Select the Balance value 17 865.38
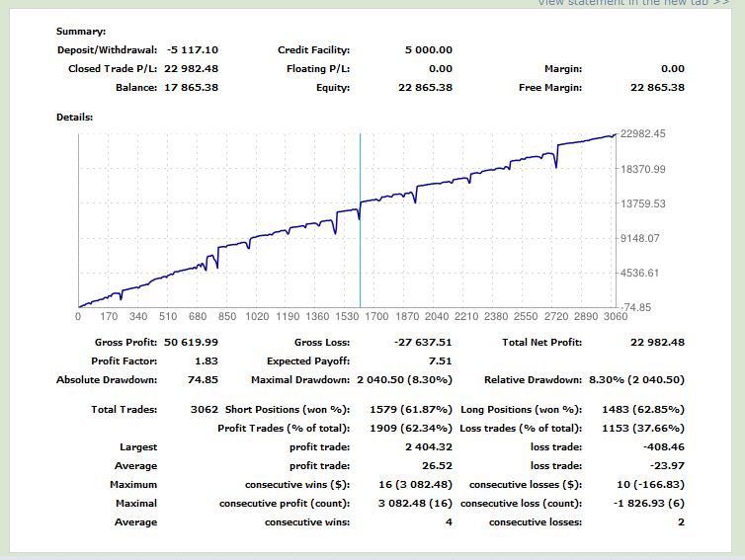 pos(191,87)
